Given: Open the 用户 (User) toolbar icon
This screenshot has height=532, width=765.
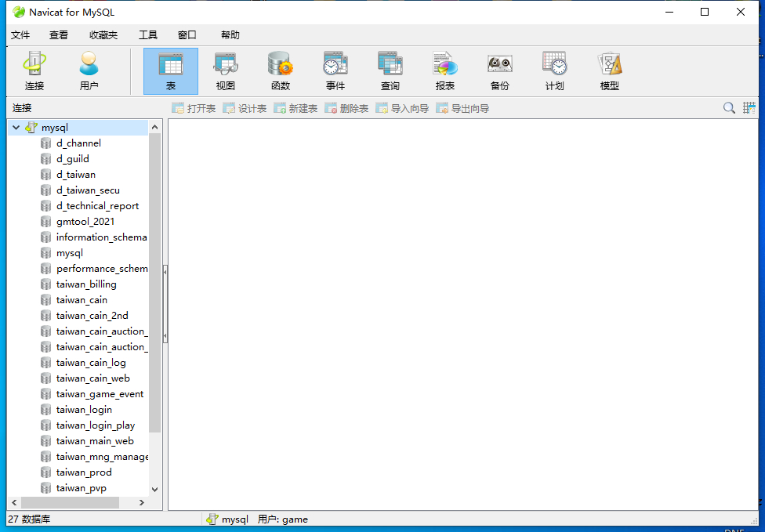Looking at the screenshot, I should (x=89, y=71).
